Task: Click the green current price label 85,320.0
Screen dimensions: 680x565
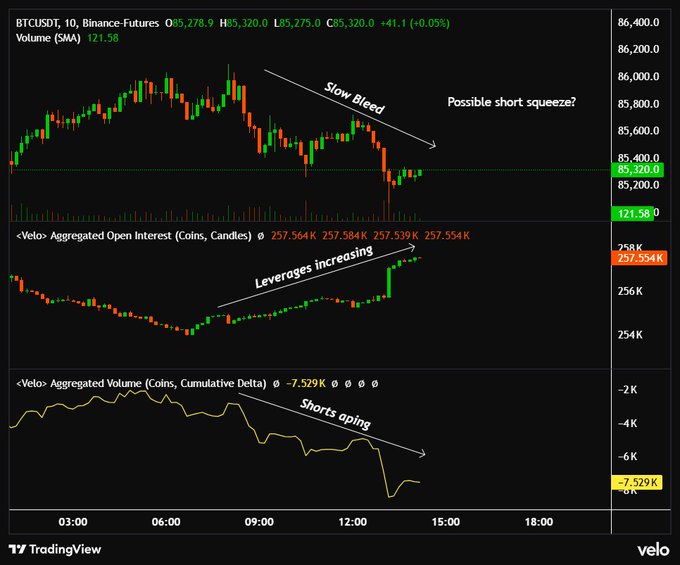Action: coord(638,170)
